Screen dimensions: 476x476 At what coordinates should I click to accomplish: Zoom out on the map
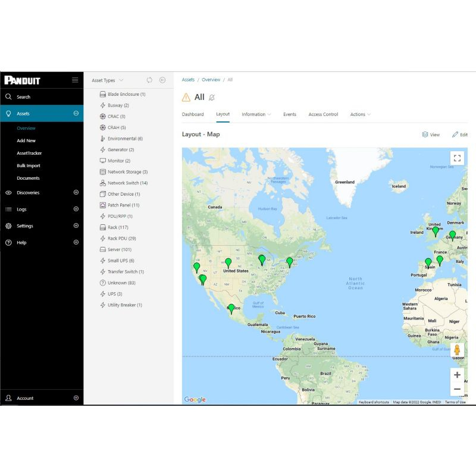tap(457, 389)
